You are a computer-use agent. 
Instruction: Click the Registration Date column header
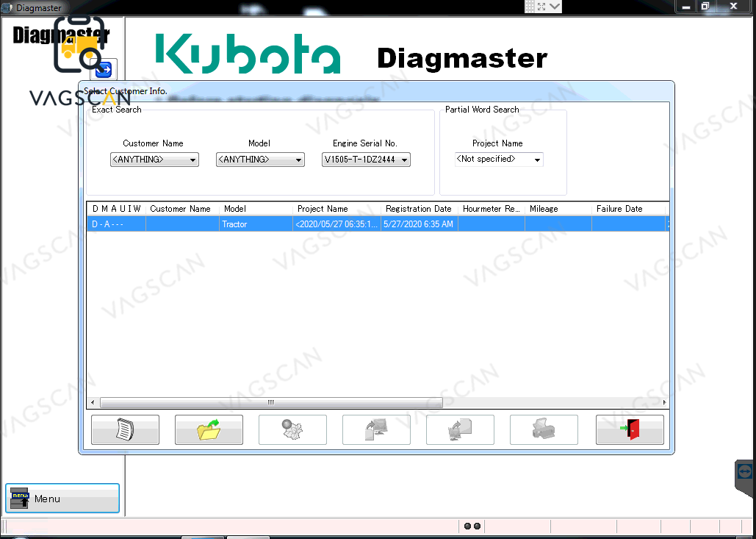(419, 209)
